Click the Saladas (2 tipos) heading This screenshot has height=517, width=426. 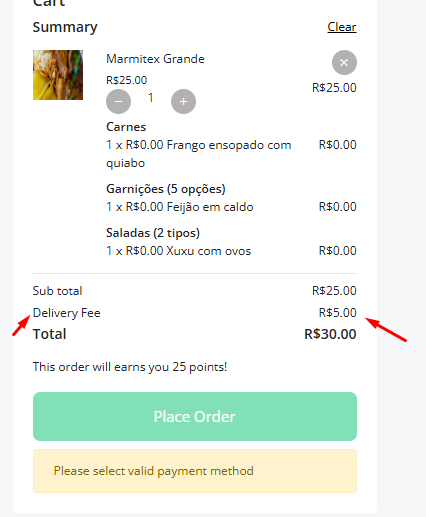(x=153, y=233)
